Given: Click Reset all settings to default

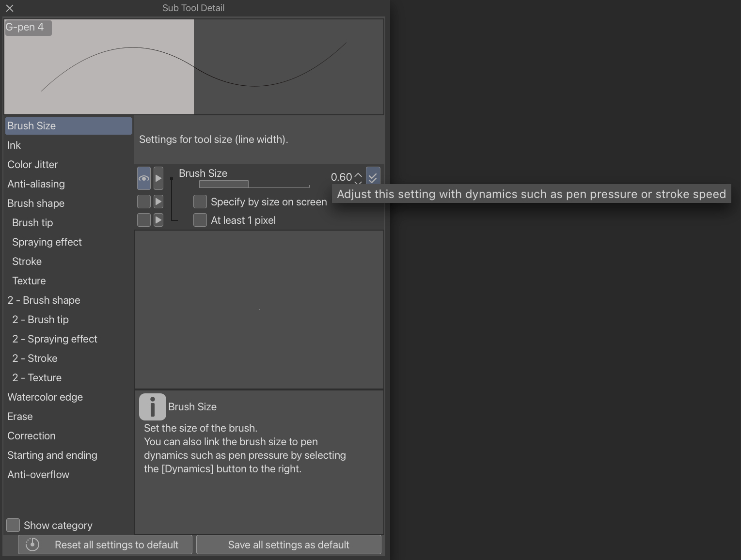Looking at the screenshot, I should tap(116, 544).
